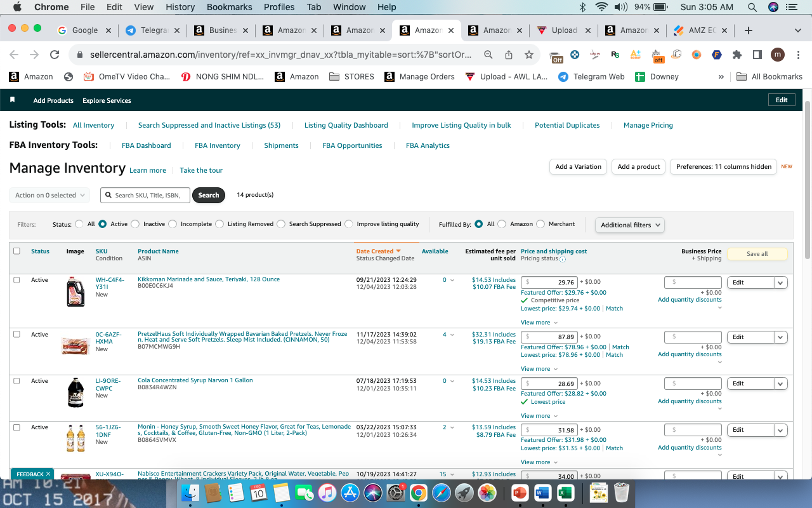812x508 pixels.
Task: Click the zoom magnifier icon in address bar
Action: pyautogui.click(x=488, y=55)
